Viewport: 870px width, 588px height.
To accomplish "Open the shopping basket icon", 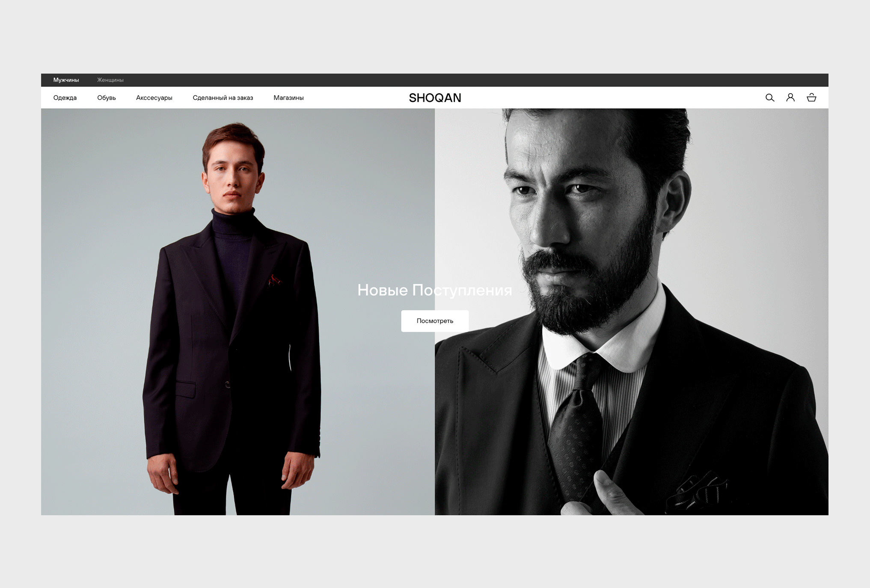I will click(811, 98).
